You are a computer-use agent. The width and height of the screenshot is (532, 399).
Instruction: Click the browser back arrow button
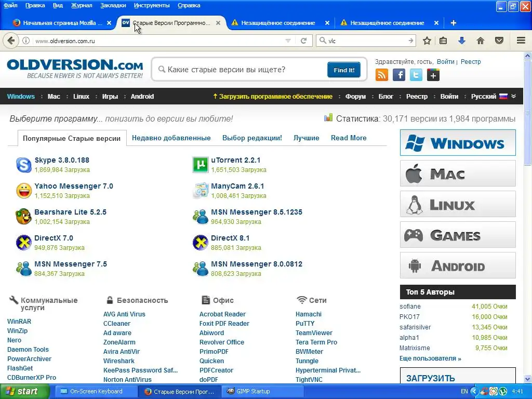(x=11, y=41)
